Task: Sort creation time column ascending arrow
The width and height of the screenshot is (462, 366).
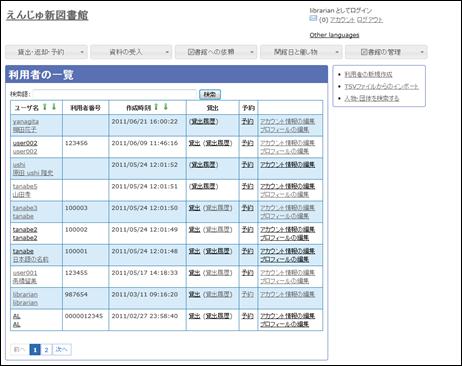Action: pos(156,107)
